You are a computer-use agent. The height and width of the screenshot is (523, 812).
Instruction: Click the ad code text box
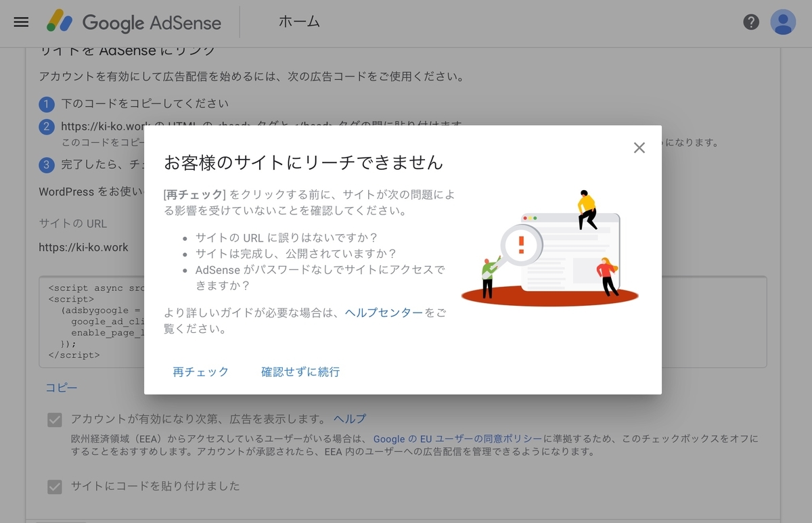[403, 321]
